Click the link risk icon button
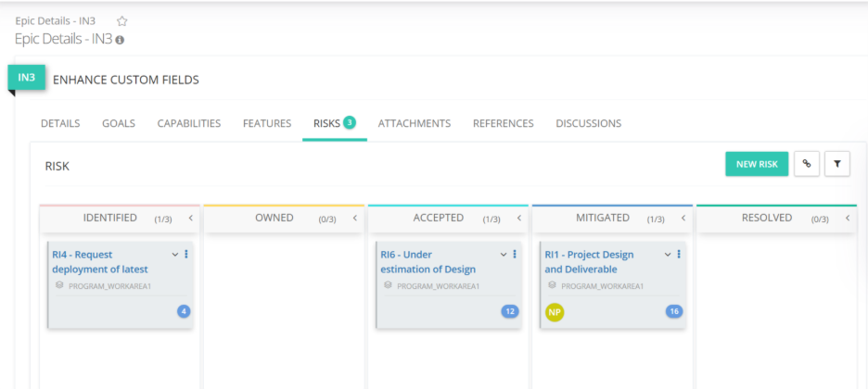868x389 pixels. (x=807, y=164)
